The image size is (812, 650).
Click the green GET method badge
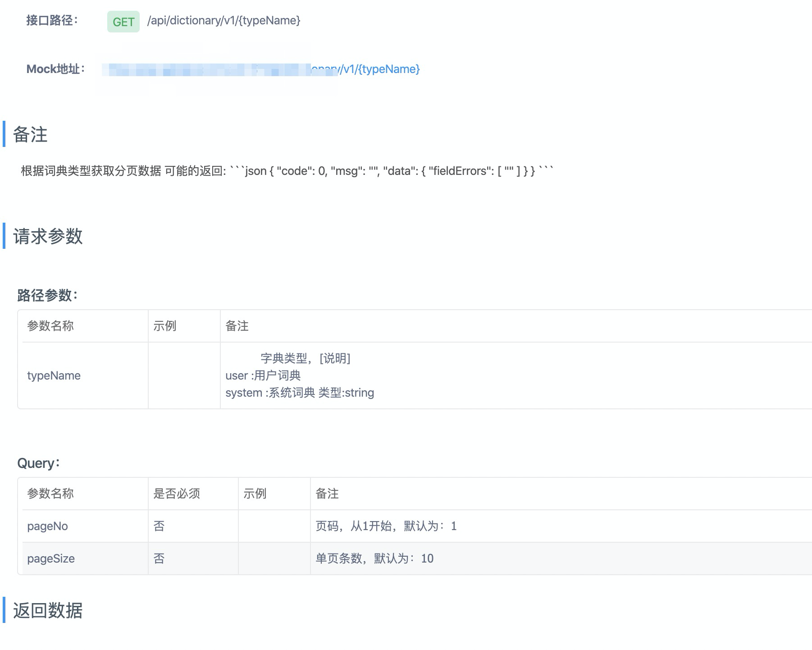click(123, 21)
